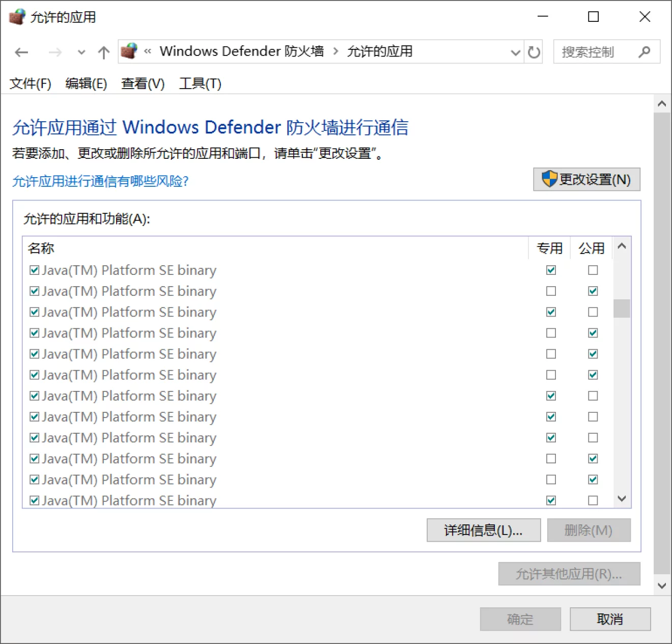Click the back navigation arrow
The width and height of the screenshot is (672, 644).
click(x=21, y=52)
